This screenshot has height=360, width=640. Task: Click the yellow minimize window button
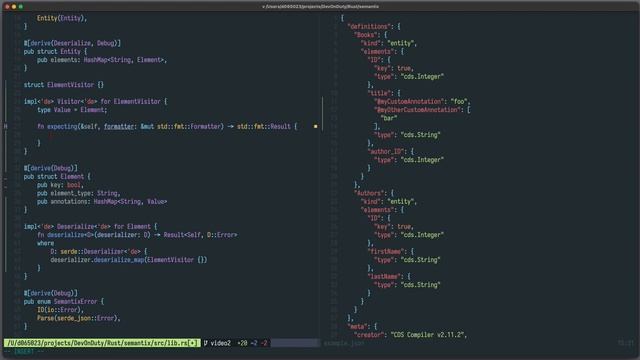click(x=14, y=7)
